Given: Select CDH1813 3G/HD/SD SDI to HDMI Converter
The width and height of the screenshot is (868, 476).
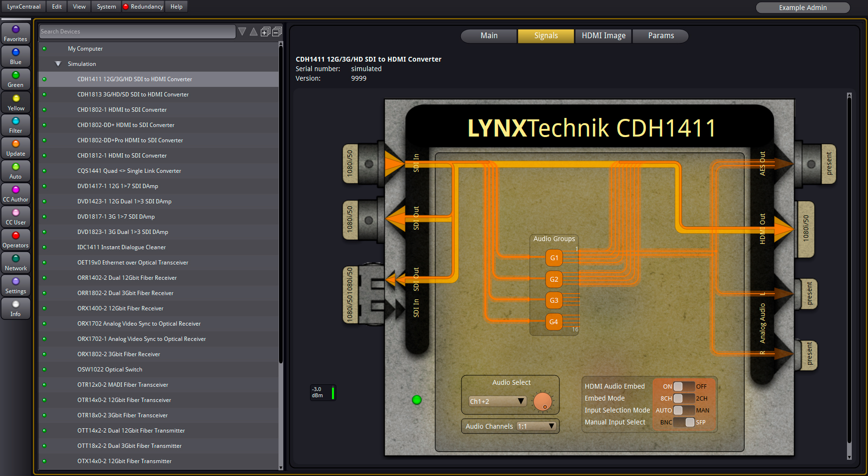Looking at the screenshot, I should [159, 95].
